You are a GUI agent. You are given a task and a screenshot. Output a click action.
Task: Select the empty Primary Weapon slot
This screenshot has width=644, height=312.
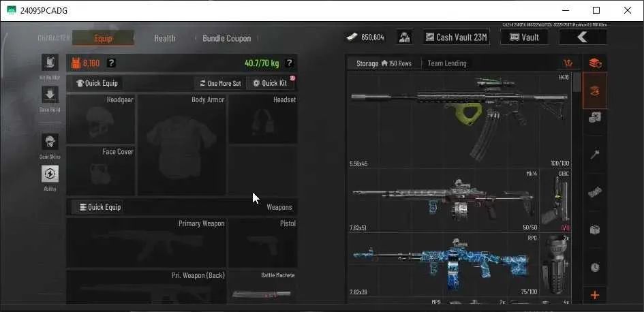147,243
